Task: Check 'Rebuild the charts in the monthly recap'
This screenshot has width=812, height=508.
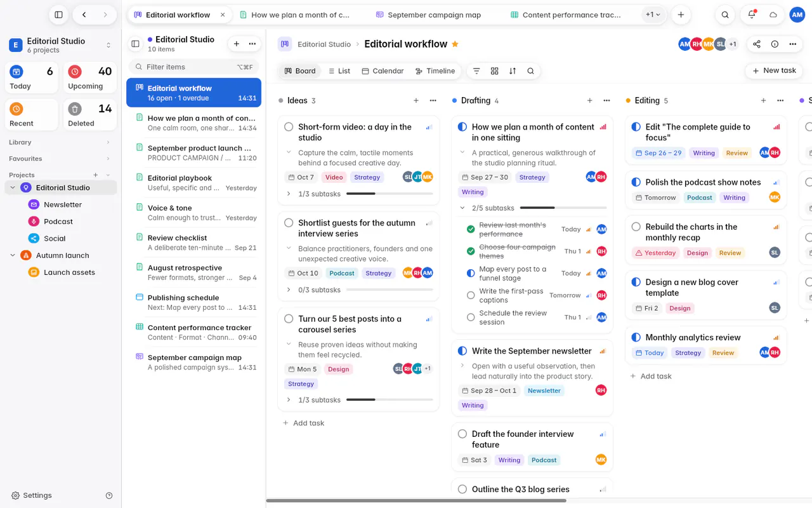Action: coord(636,227)
